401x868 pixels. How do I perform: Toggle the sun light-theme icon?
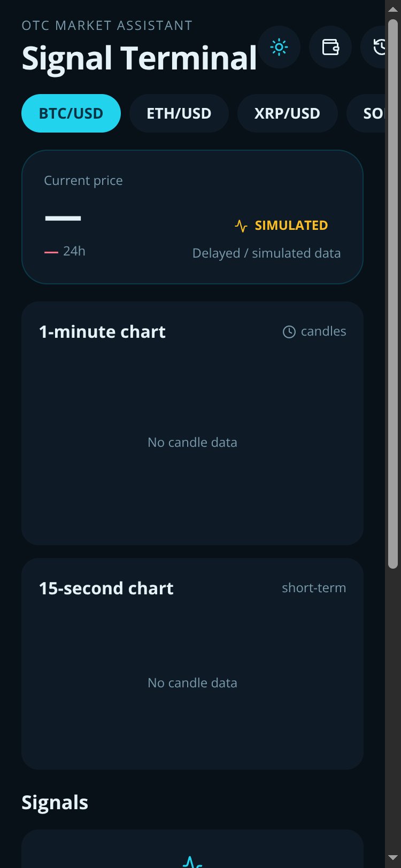click(279, 47)
